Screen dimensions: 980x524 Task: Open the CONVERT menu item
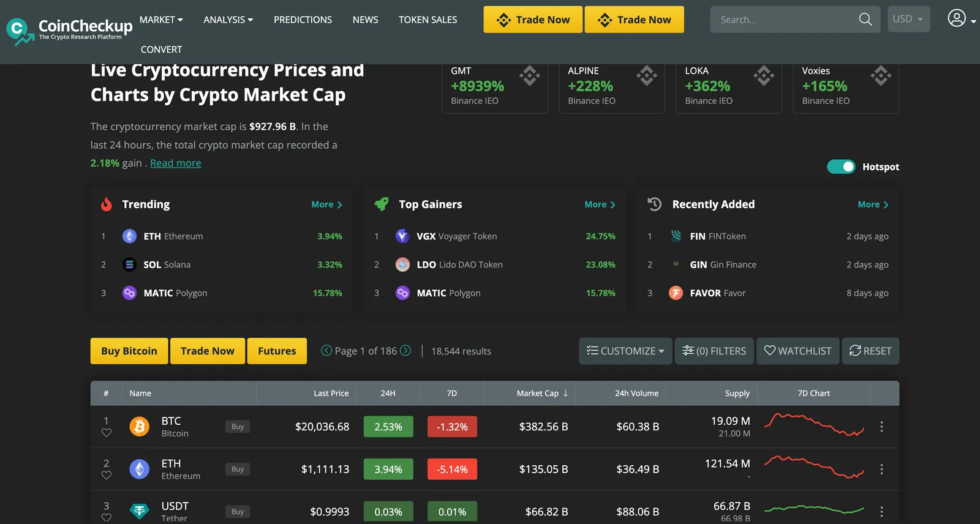[x=161, y=50]
